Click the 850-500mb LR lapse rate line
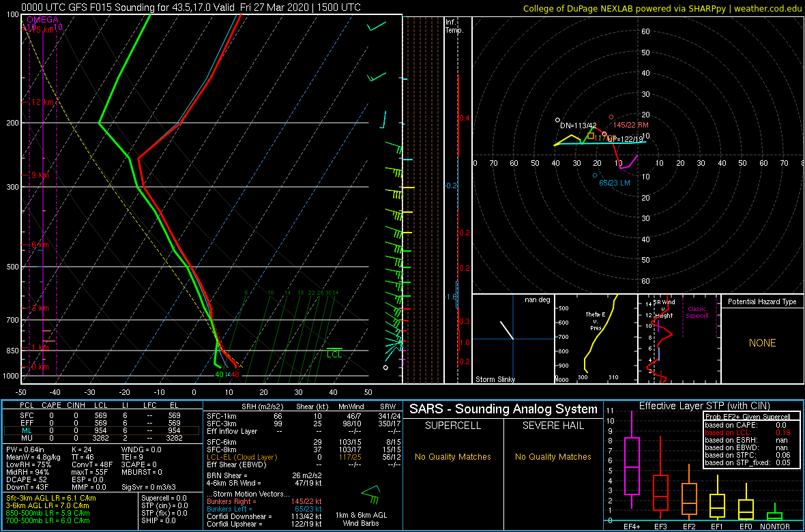Screen dimensions: 805x532 pos(47,513)
